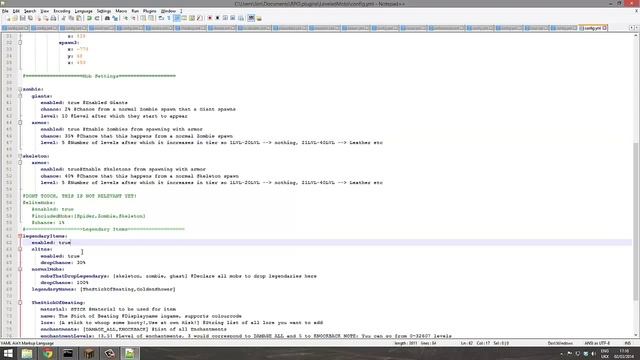This screenshot has height=360, width=640.
Task: Print the document using Print icon
Action: (x=53, y=18)
